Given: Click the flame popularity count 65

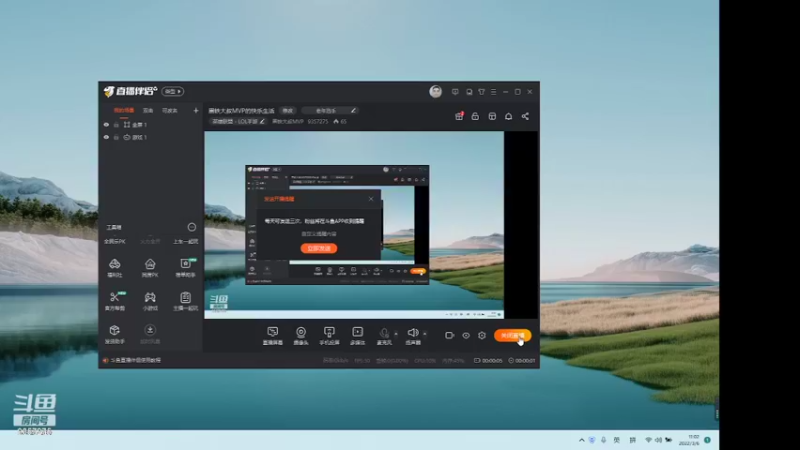Looking at the screenshot, I should pos(340,121).
